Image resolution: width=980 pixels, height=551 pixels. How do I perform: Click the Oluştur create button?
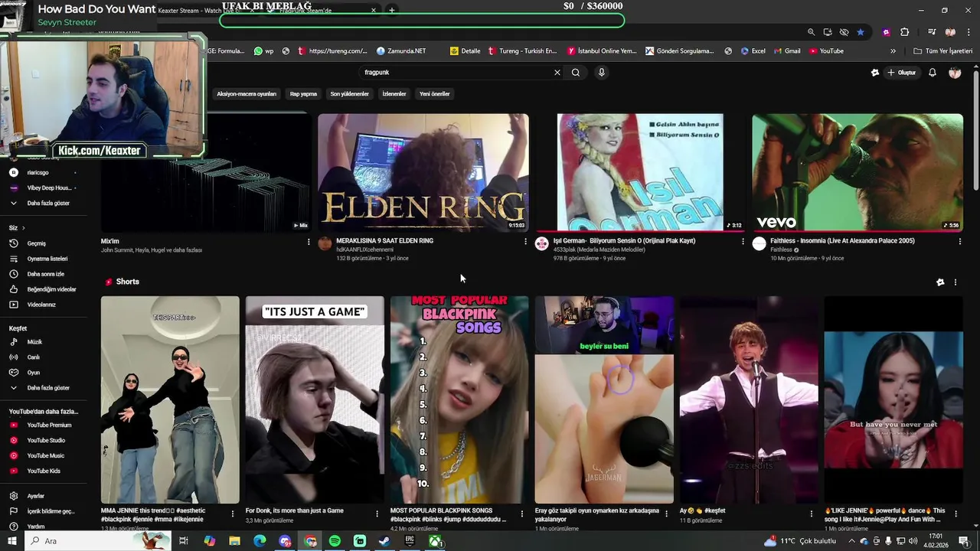click(901, 73)
